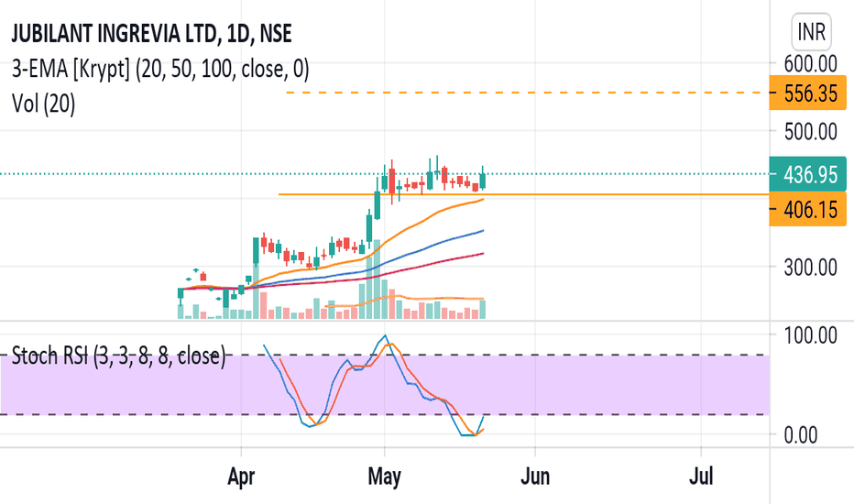Click the 500.00 price axis value
Viewport: 854px width, 504px height.
tap(810, 131)
